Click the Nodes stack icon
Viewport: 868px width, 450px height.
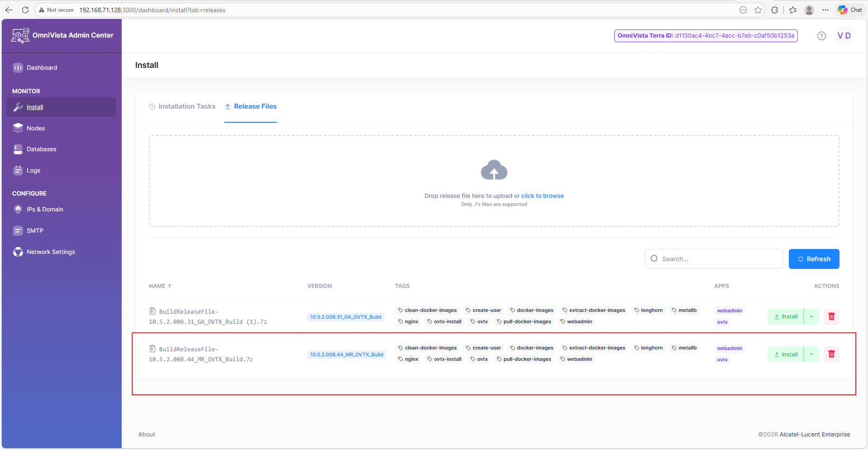coord(18,128)
